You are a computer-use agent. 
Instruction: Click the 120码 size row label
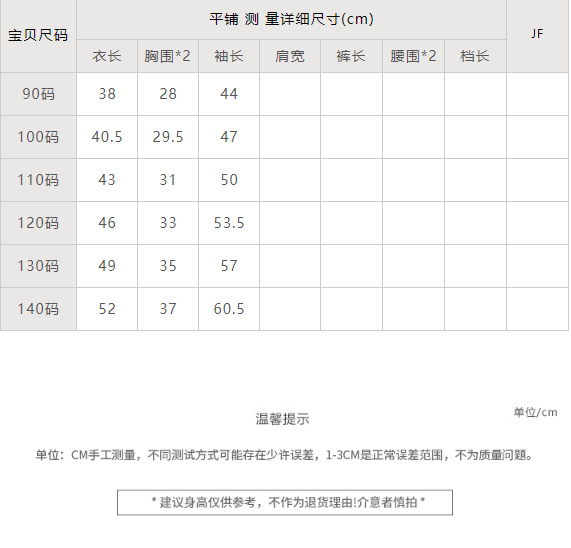(38, 223)
